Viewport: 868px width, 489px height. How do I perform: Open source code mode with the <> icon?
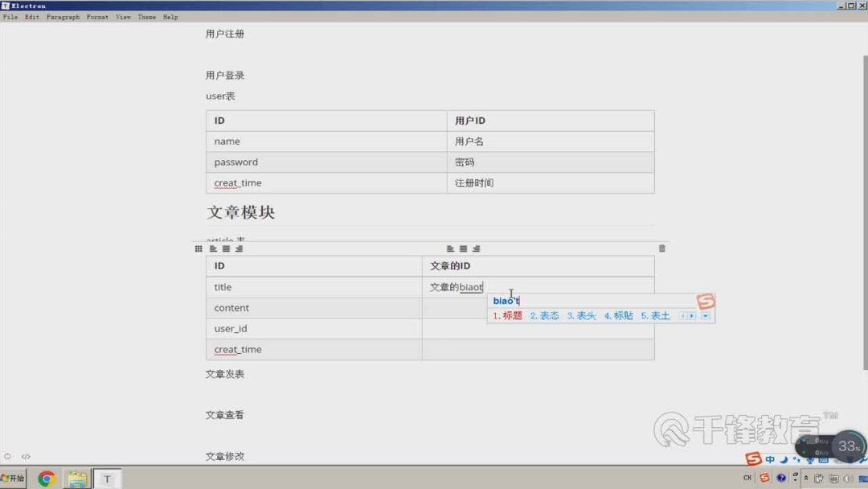tap(25, 456)
